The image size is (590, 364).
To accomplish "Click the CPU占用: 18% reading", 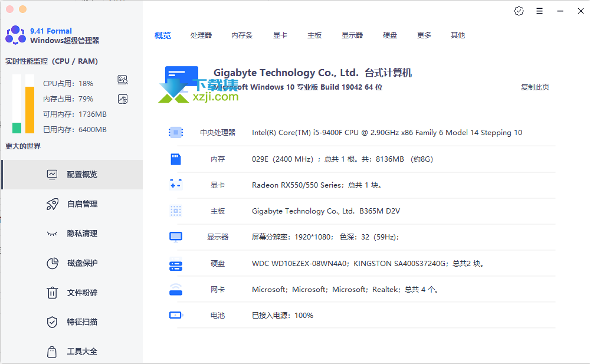I will tap(68, 84).
